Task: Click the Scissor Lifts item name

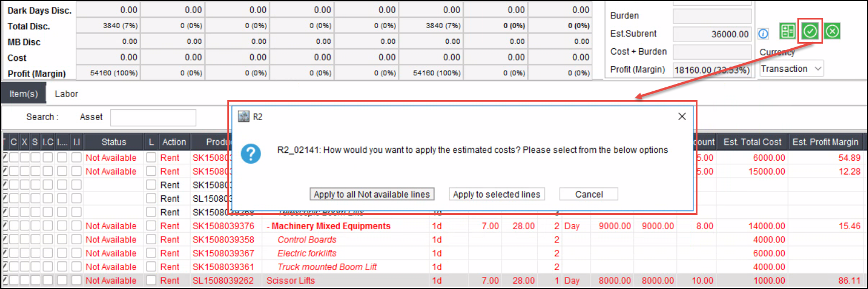Action: click(290, 280)
